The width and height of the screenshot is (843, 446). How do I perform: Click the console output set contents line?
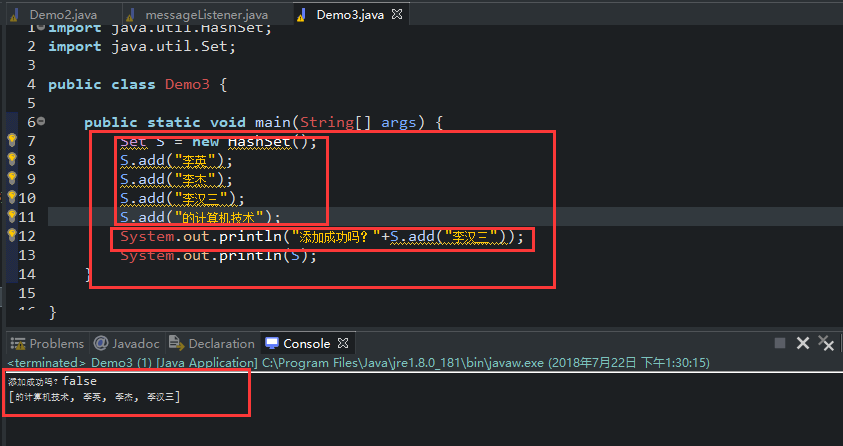[95, 398]
